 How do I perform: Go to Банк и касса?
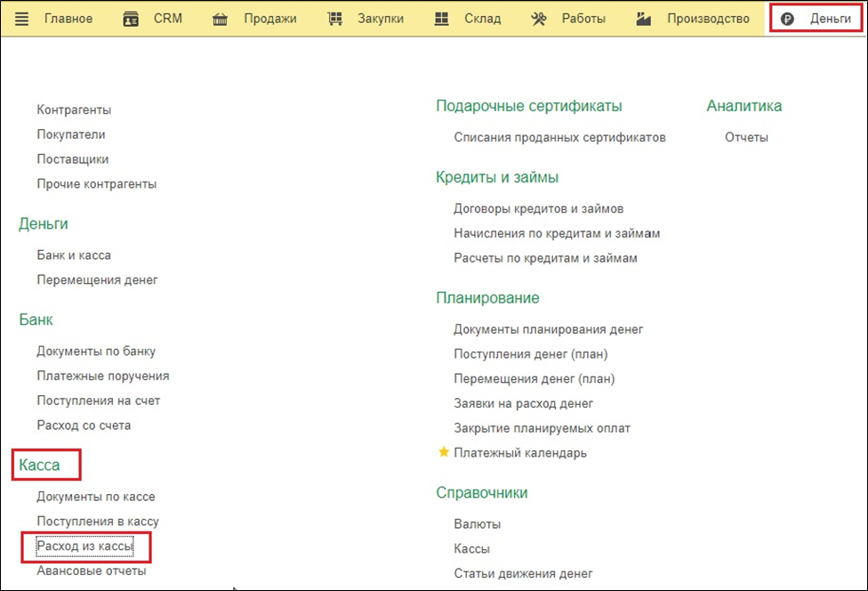(74, 255)
